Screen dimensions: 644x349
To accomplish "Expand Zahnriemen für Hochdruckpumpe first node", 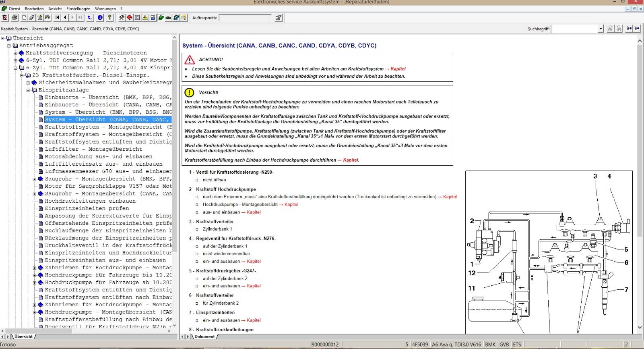I will pyautogui.click(x=35, y=268).
